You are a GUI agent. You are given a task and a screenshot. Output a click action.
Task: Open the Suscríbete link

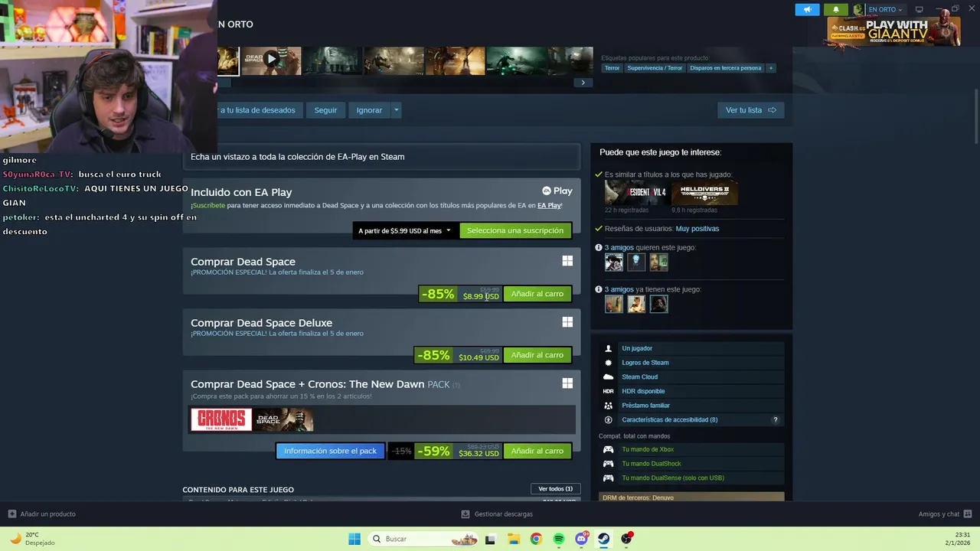(208, 206)
